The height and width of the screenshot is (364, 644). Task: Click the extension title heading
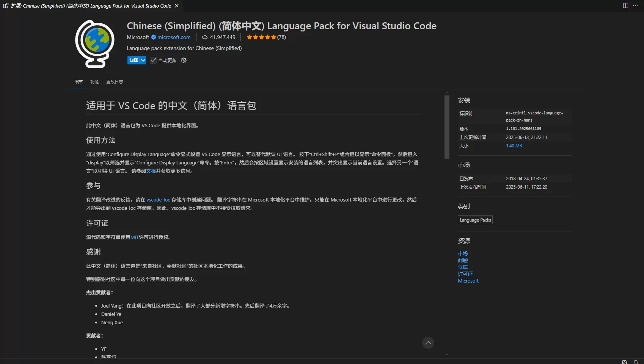281,26
